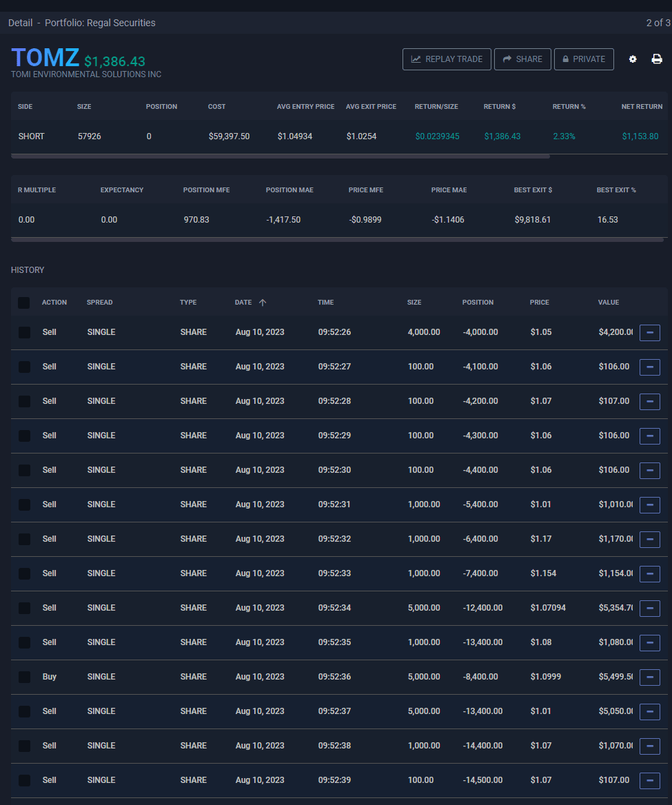
Task: Sort history by Price column header
Action: 540,303
